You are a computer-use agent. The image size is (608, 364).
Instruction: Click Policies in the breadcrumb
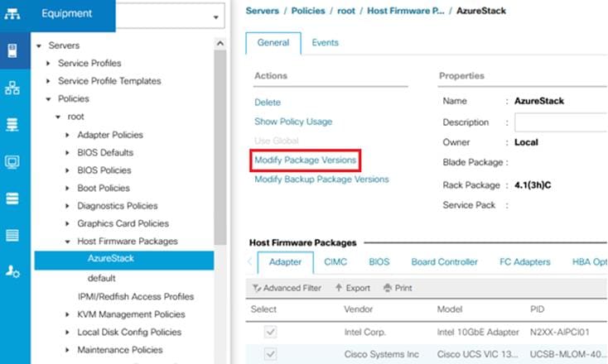pyautogui.click(x=308, y=11)
